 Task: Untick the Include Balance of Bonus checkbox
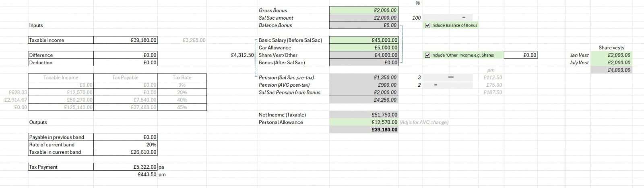click(427, 25)
